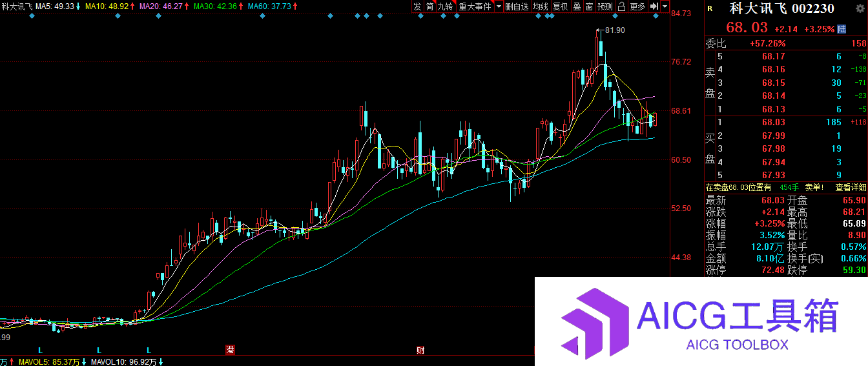The height and width of the screenshot is (366, 868).
Task: Click the MAVOL10: 96.92万 volume label
Action: tap(123, 361)
